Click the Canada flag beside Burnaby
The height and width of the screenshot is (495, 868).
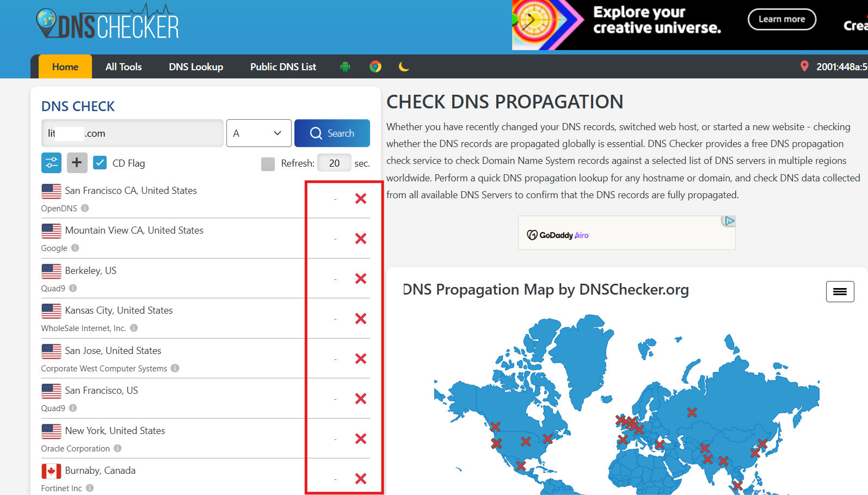click(x=51, y=471)
